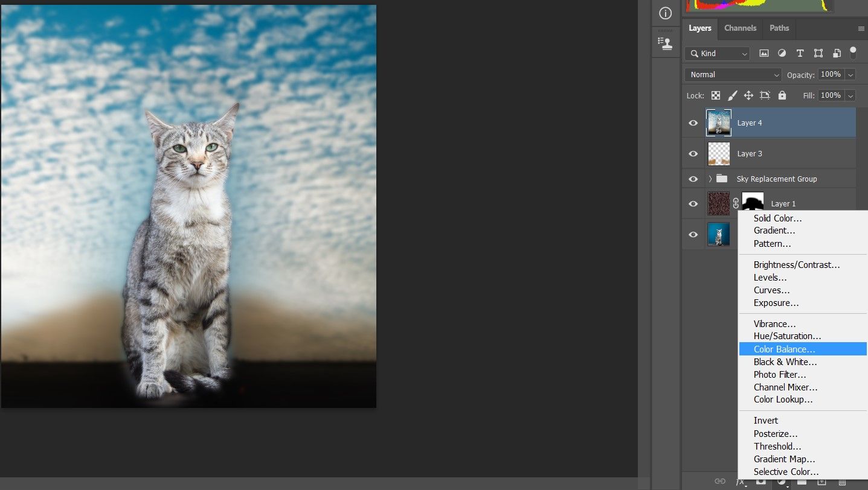Choose Threshold from the menu
The width and height of the screenshot is (868, 490).
(x=803, y=447)
